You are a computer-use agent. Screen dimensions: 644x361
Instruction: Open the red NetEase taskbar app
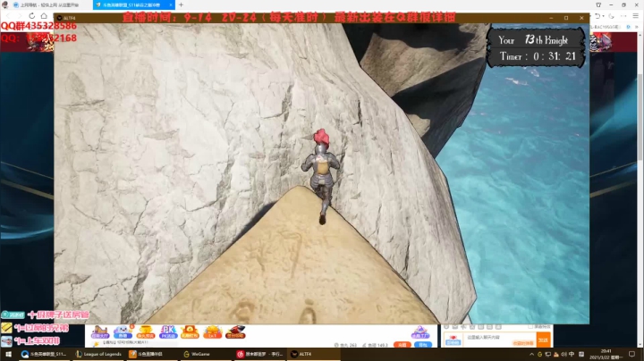pyautogui.click(x=259, y=354)
